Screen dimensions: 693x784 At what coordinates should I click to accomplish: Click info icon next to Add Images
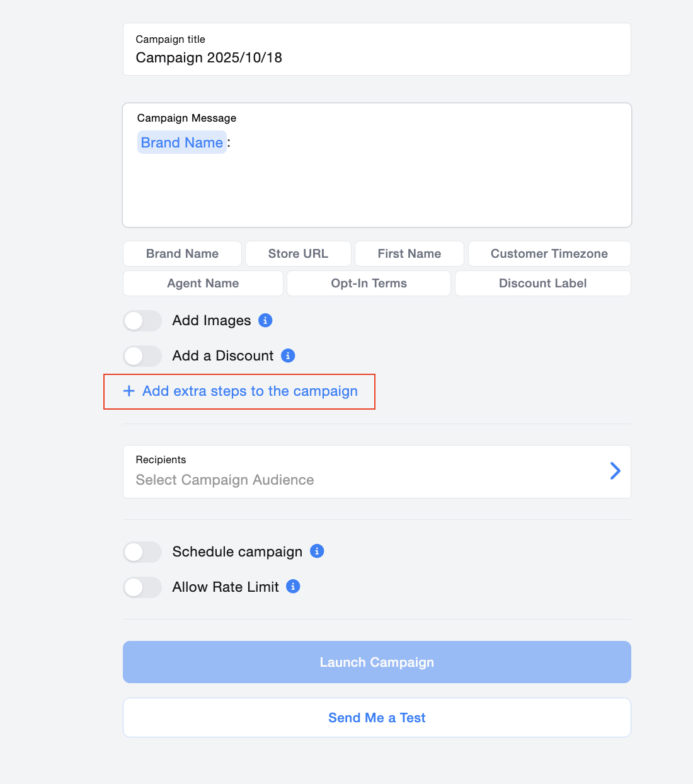pos(266,320)
